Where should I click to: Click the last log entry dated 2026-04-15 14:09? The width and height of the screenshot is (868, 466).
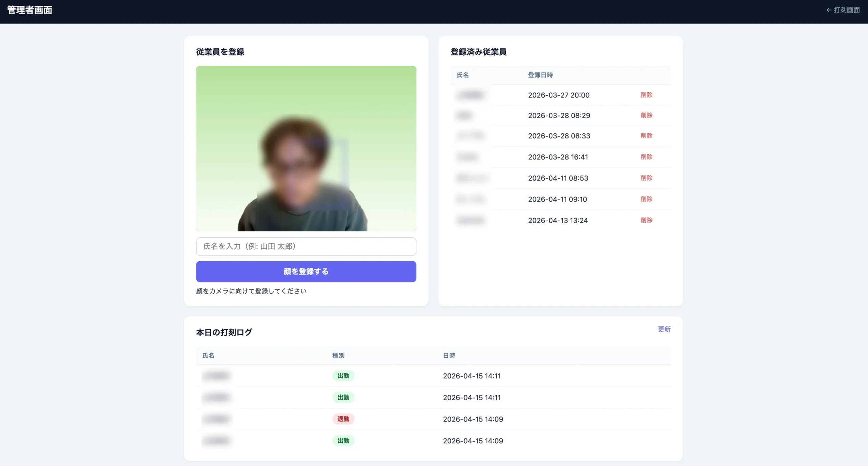(473, 441)
